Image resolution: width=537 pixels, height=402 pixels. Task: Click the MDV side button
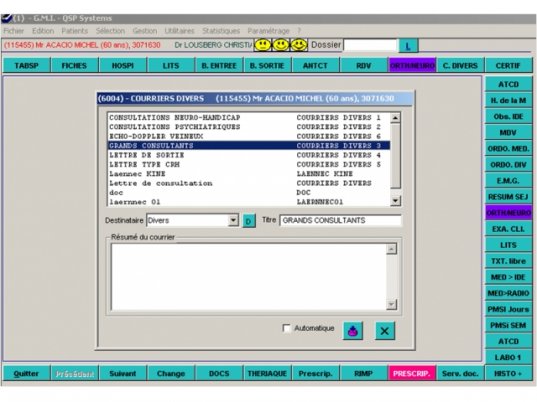[x=509, y=133]
